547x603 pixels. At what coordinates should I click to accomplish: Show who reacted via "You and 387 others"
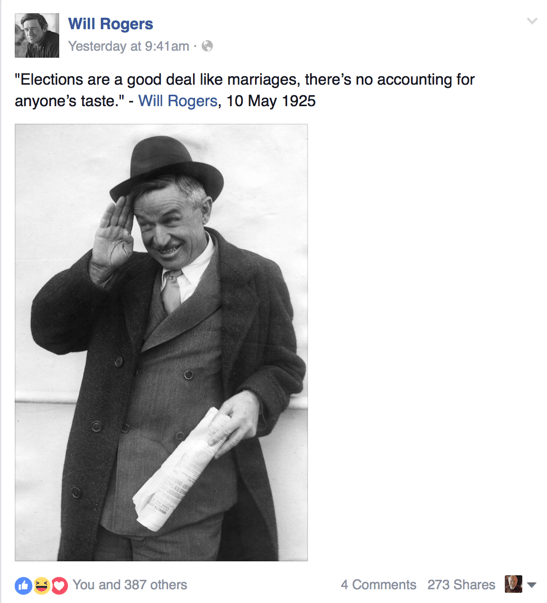coord(130,585)
